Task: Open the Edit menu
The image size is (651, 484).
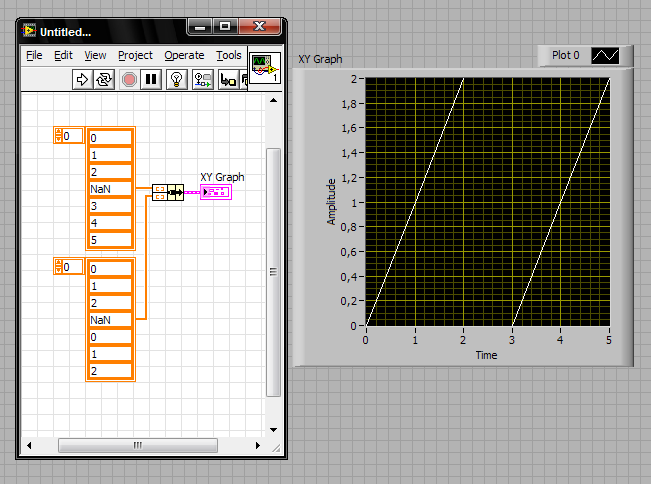Action: [63, 55]
